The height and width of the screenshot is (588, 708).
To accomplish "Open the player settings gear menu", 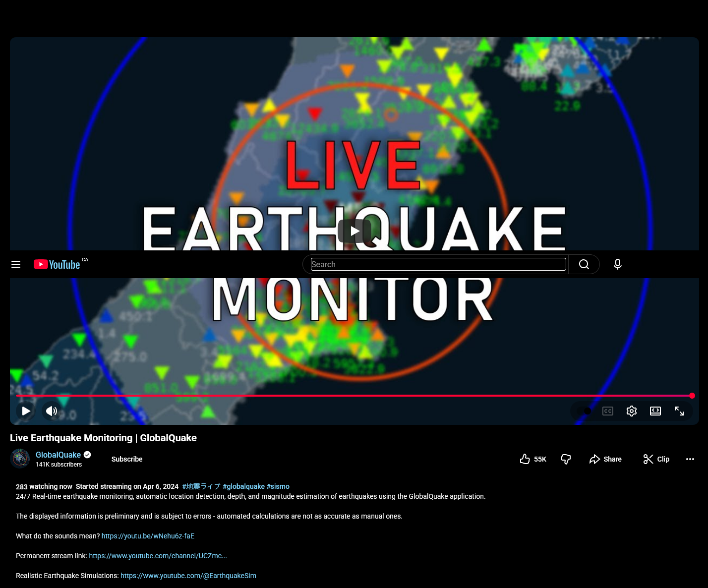I will 632,411.
